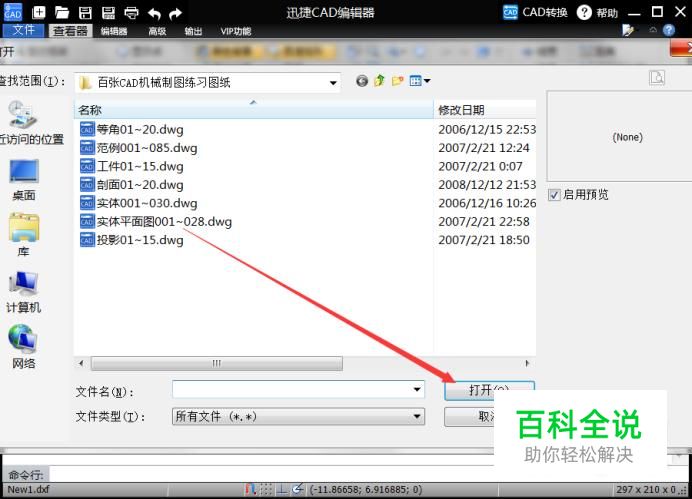Switch to 查看器 tab

pos(71,31)
